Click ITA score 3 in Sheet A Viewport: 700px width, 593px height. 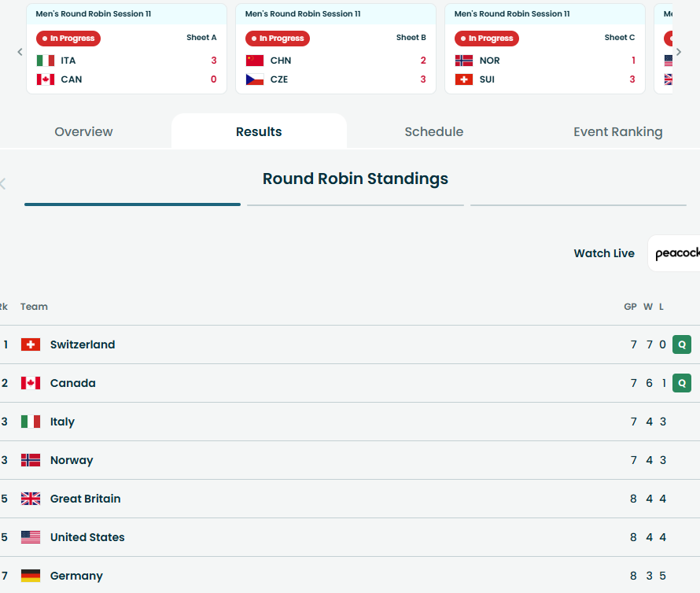click(x=214, y=61)
